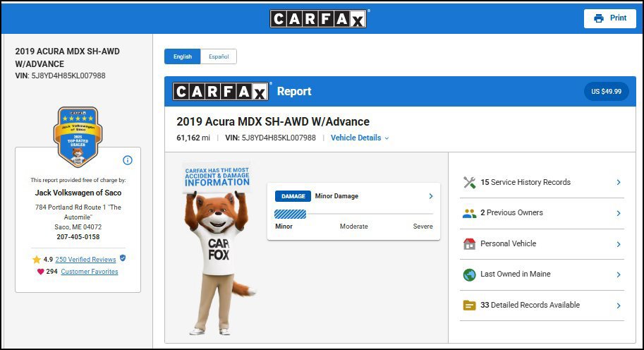Click 'This report provided free of charge by:' text
Viewport: 644px width, 350px height.
tap(78, 180)
